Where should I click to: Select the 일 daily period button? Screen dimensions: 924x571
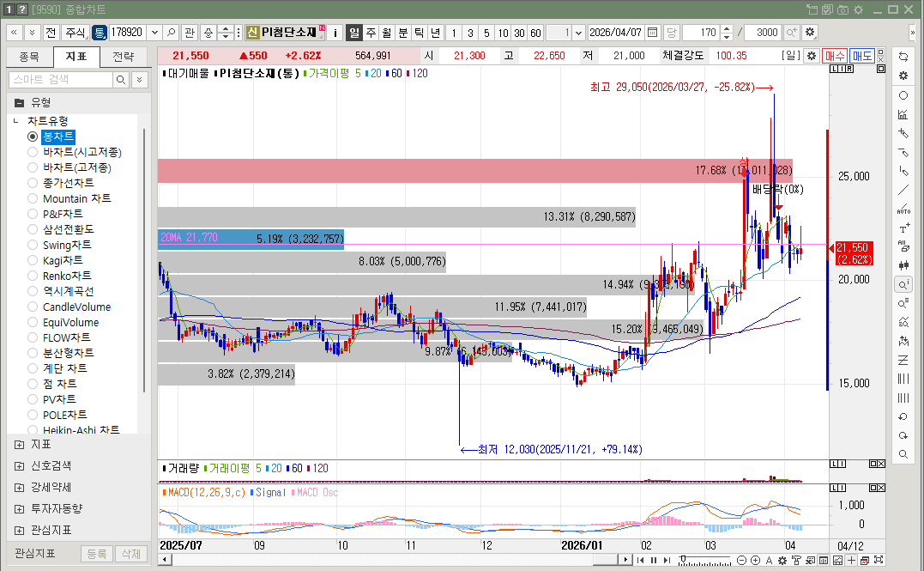pyautogui.click(x=354, y=33)
